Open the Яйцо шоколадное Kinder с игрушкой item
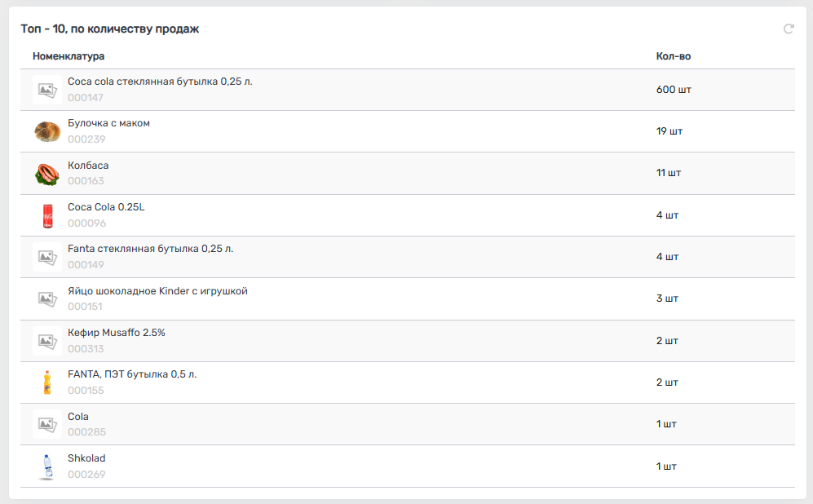The height and width of the screenshot is (504, 813). 157,290
